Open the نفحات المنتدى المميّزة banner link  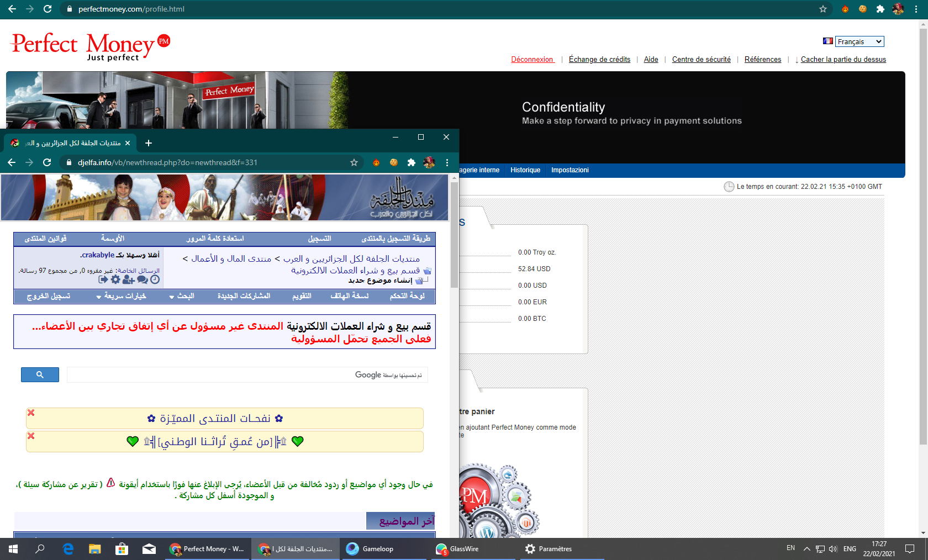pyautogui.click(x=215, y=419)
